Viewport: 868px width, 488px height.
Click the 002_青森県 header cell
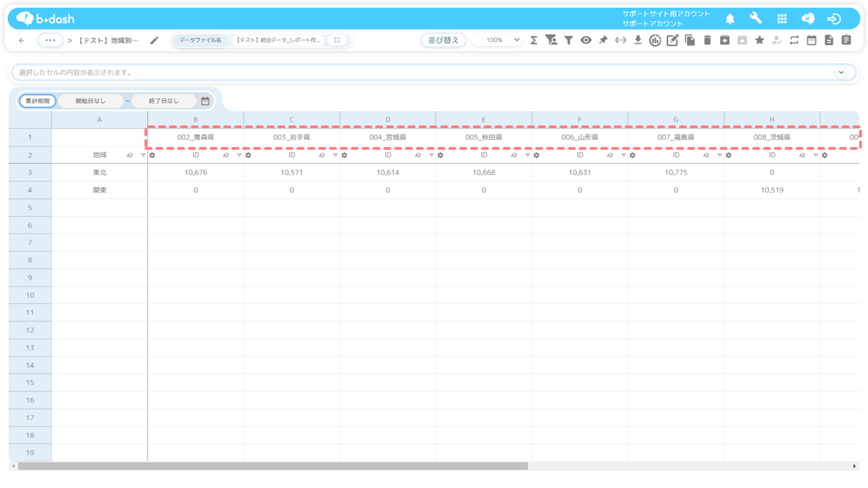point(195,137)
